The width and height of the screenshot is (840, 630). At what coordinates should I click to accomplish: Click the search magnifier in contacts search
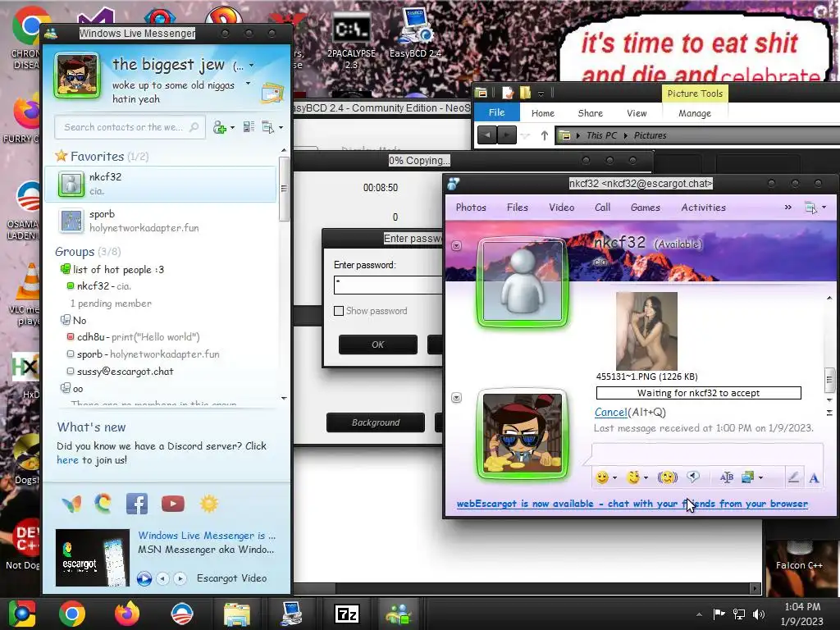[194, 127]
